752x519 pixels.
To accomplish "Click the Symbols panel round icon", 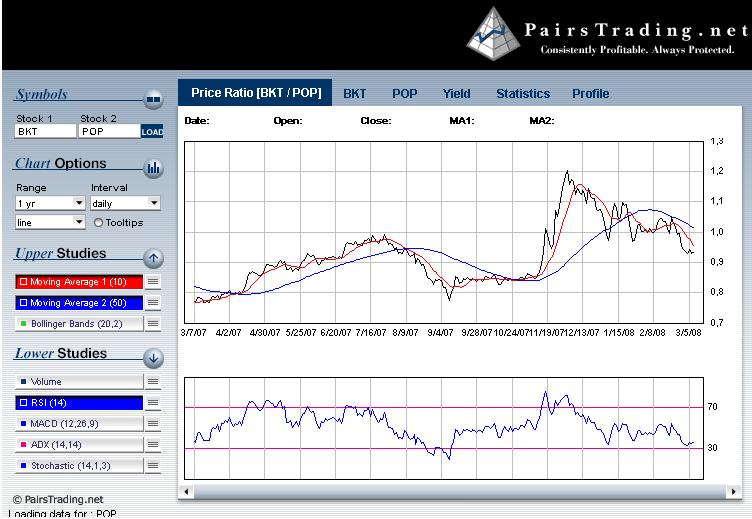I will point(153,99).
